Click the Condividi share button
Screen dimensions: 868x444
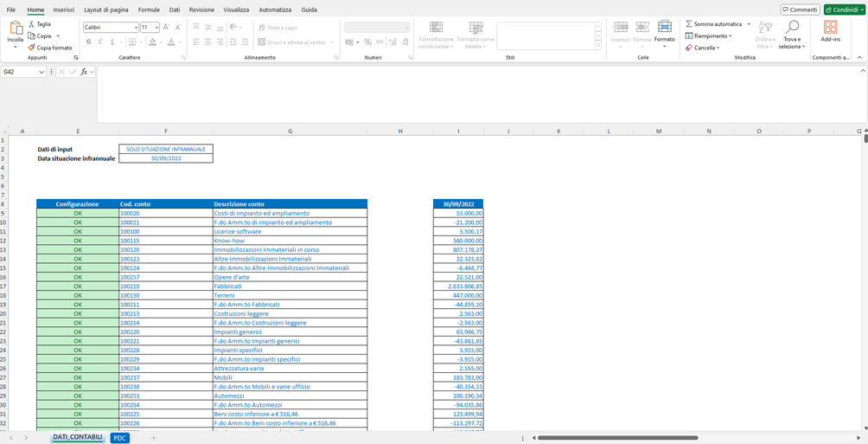click(x=845, y=10)
